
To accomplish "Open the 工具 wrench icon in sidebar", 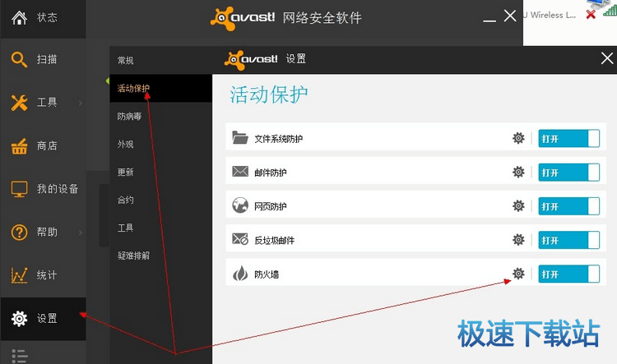I will [x=19, y=103].
